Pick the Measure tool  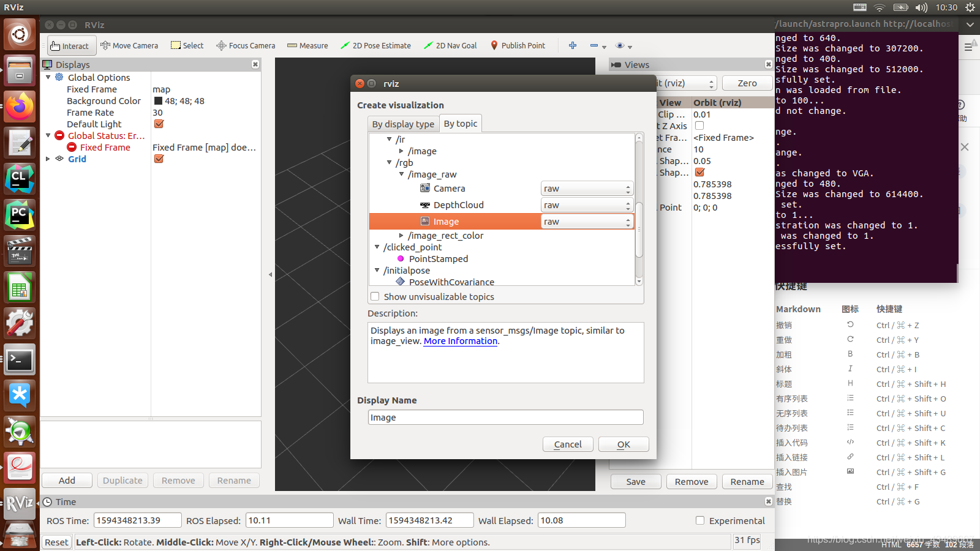point(307,46)
